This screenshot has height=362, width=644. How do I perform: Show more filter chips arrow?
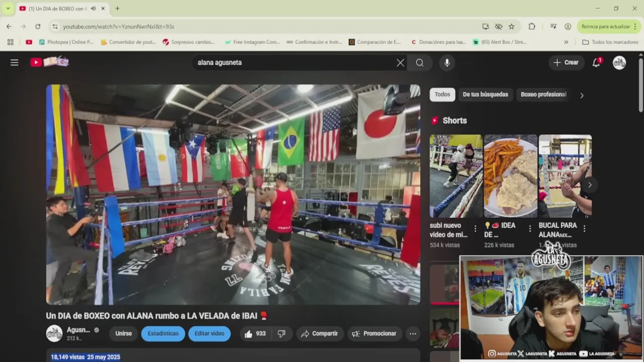(x=582, y=95)
